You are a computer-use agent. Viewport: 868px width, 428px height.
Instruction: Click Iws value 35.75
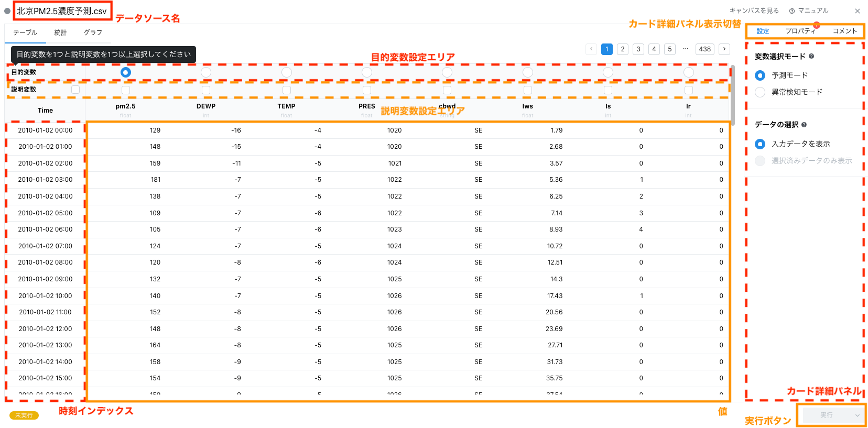coord(555,378)
